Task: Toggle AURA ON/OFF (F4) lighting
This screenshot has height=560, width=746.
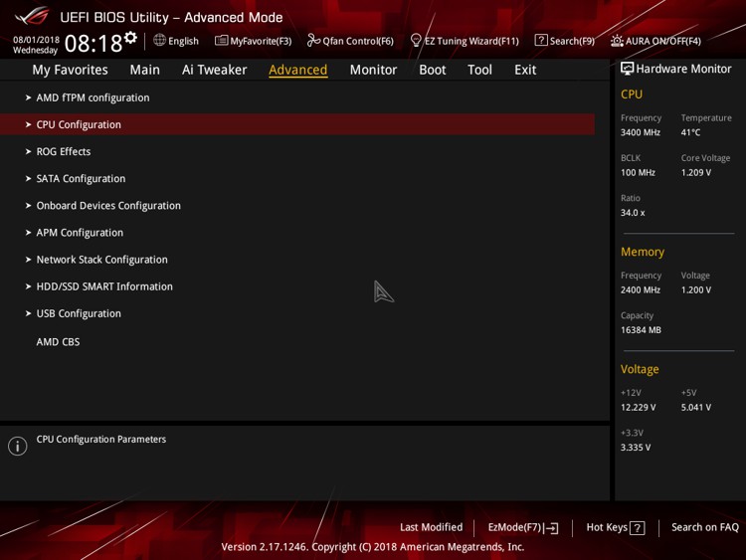Action: pyautogui.click(x=655, y=41)
